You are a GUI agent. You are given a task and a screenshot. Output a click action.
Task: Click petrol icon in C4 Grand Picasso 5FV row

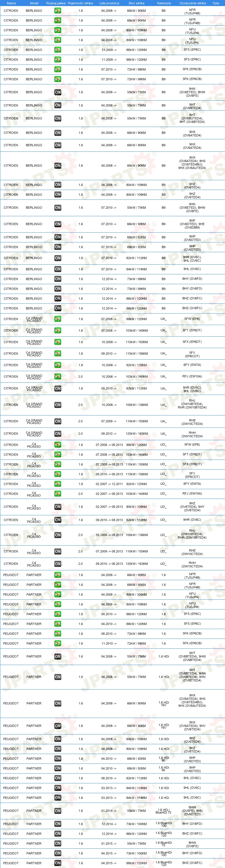(58, 354)
